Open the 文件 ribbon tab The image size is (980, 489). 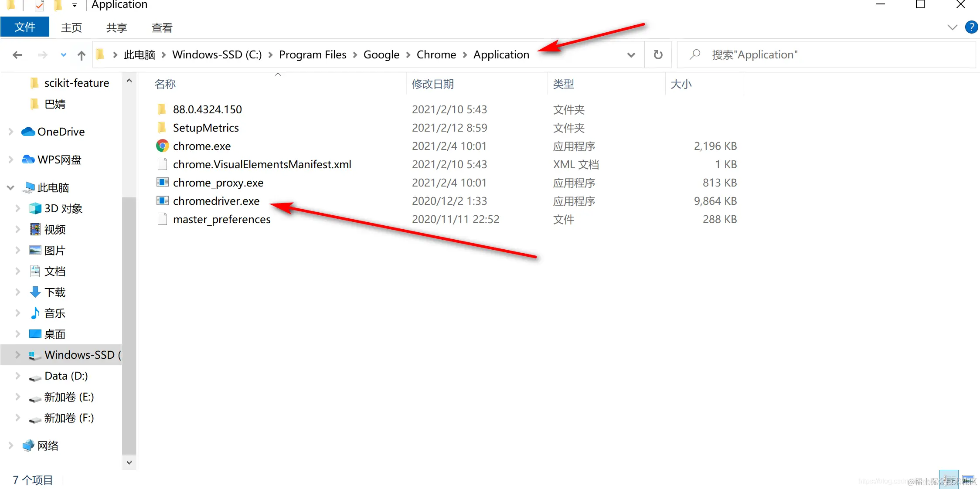pos(25,27)
